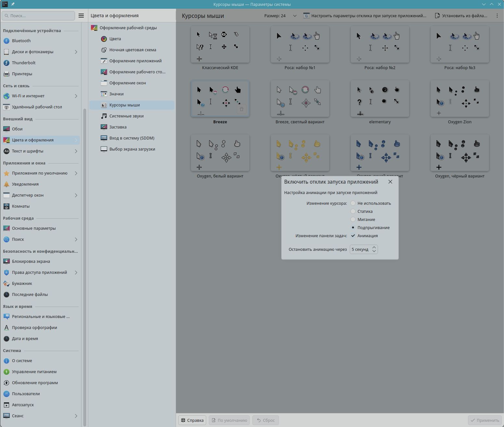
Task: Click the Icons (Значки) settings icon
Action: (x=104, y=94)
